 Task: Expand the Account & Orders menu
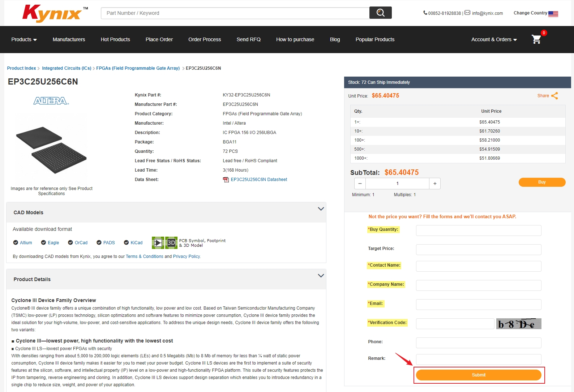pos(494,39)
